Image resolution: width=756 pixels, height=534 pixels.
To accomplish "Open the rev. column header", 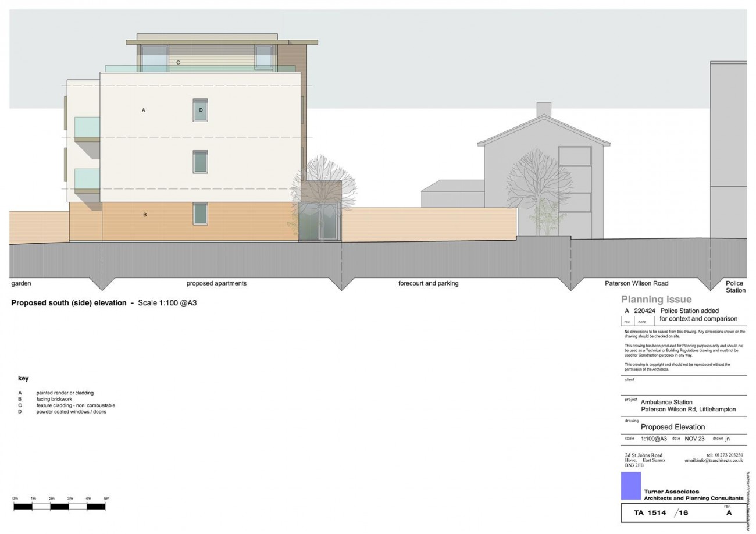I will point(628,321).
